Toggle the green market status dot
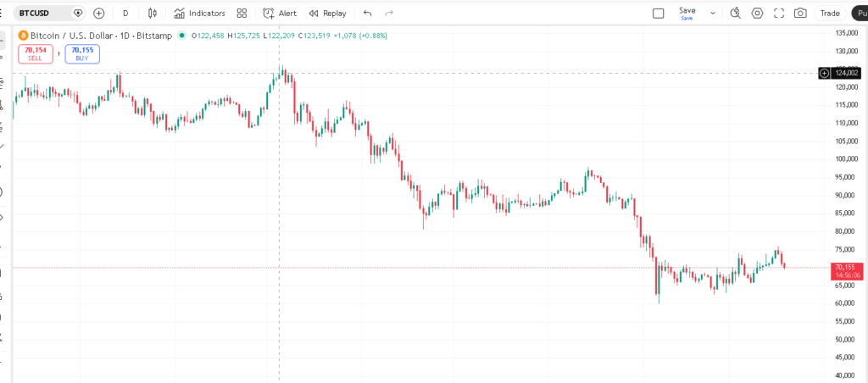Viewport: 868px width, 383px height. pyautogui.click(x=182, y=36)
